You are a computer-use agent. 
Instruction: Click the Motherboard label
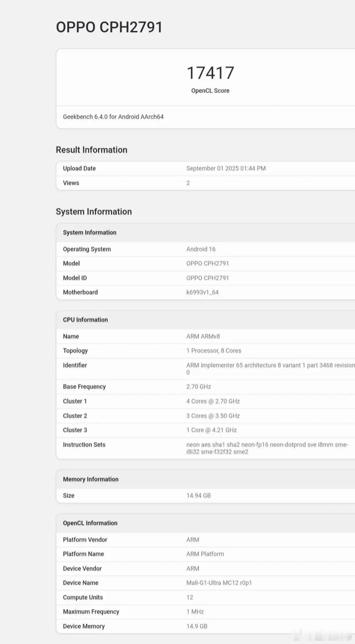pos(80,292)
